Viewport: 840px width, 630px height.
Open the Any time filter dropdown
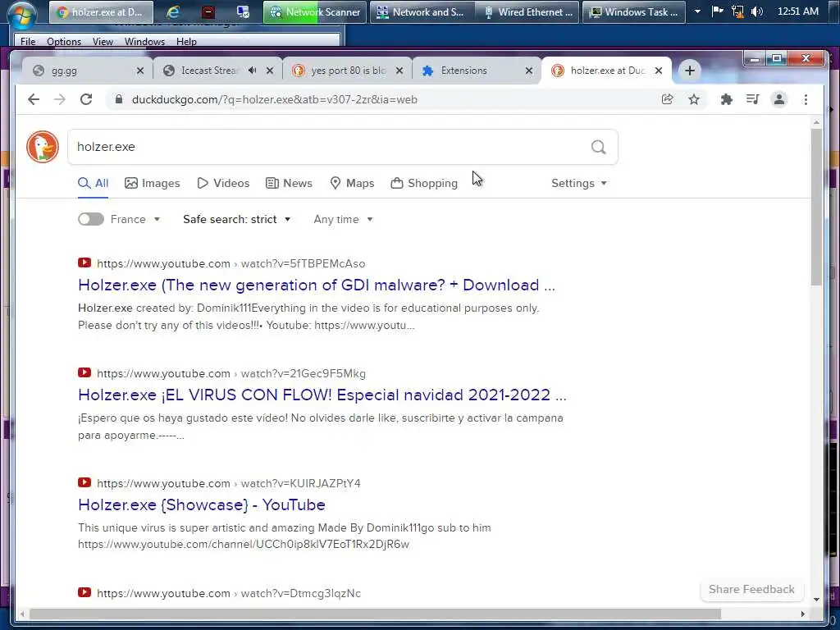tap(343, 219)
